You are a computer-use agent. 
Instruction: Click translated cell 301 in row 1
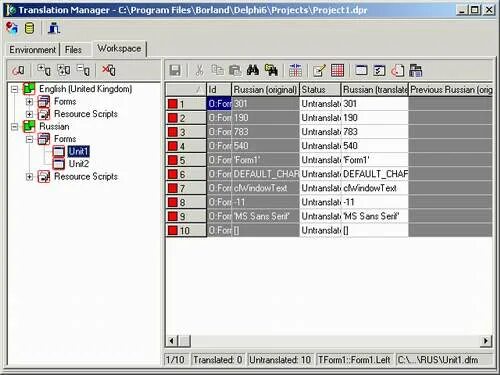pyautogui.click(x=375, y=104)
